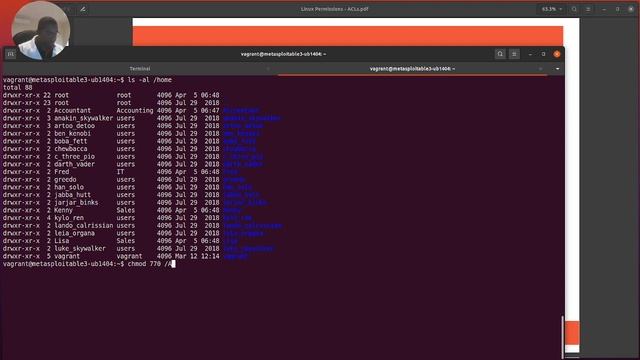Select the luke_skywalker directory row
Viewport: 640px width, 360px height.
[139, 249]
